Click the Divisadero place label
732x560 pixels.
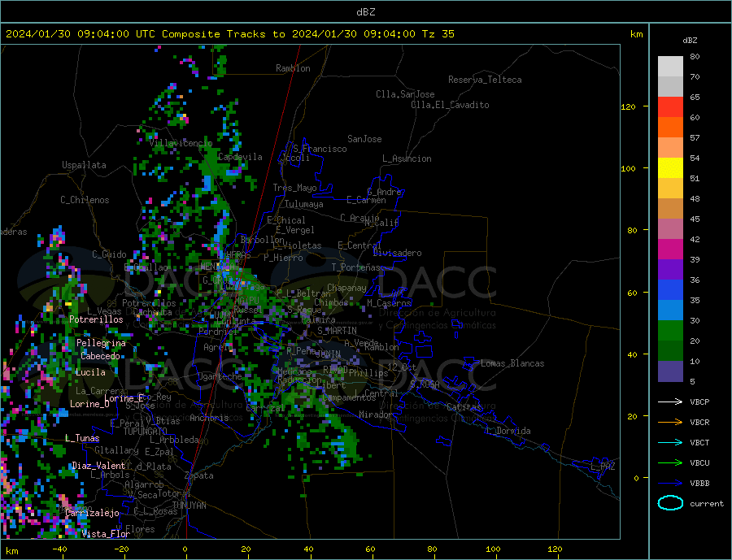(x=397, y=253)
